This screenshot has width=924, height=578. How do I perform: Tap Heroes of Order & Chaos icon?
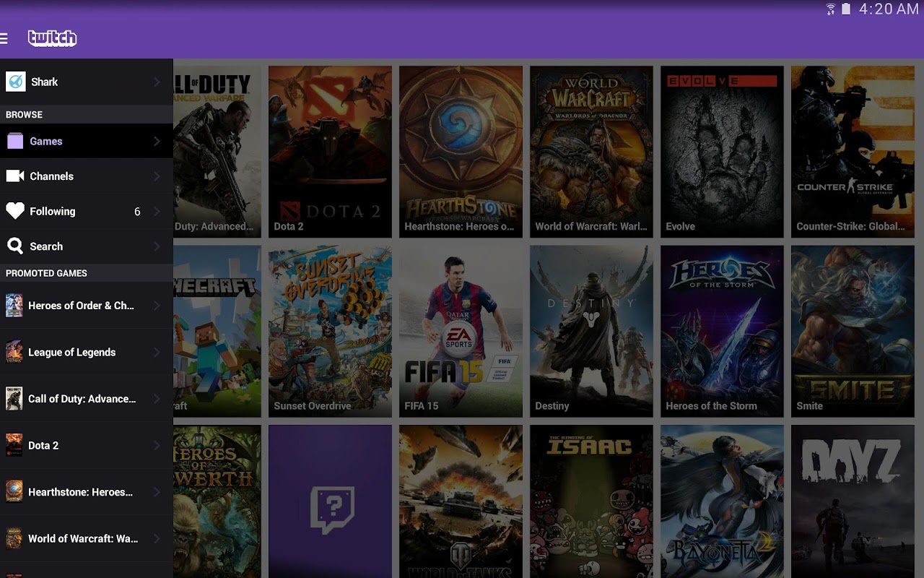pyautogui.click(x=14, y=306)
